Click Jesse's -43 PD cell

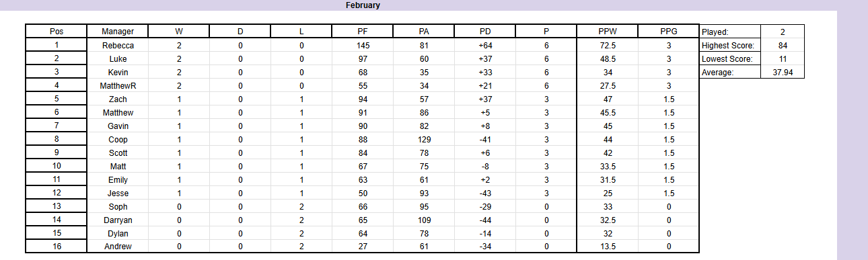[485, 193]
